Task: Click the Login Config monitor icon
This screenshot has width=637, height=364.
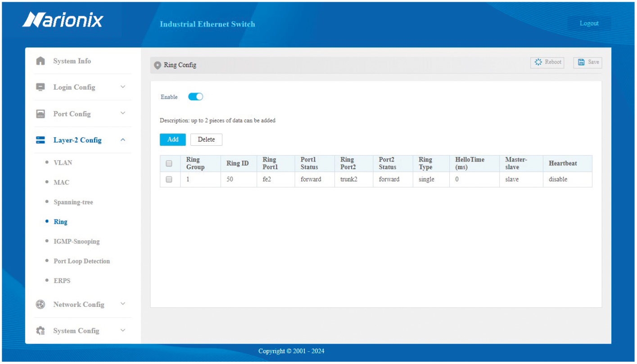Action: (41, 87)
